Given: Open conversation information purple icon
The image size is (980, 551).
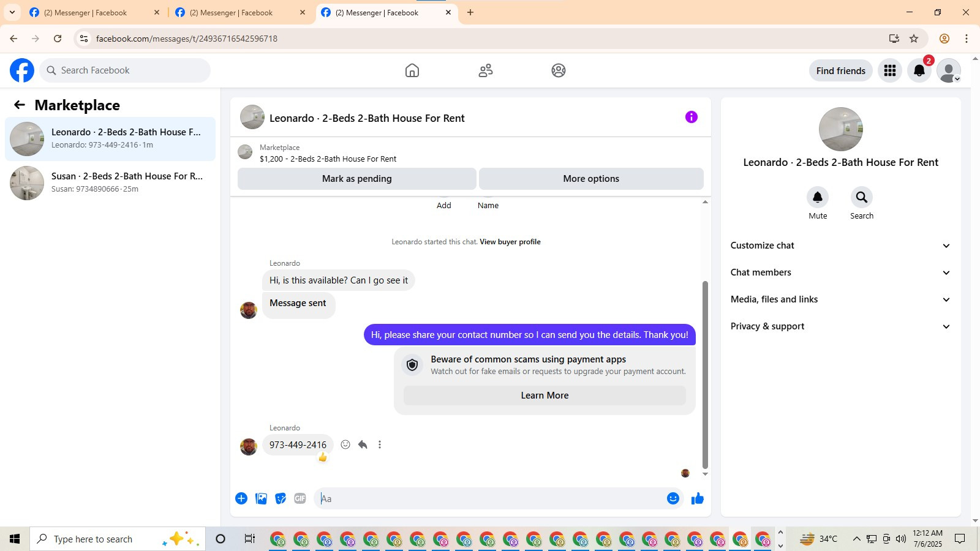Looking at the screenshot, I should pos(692,117).
